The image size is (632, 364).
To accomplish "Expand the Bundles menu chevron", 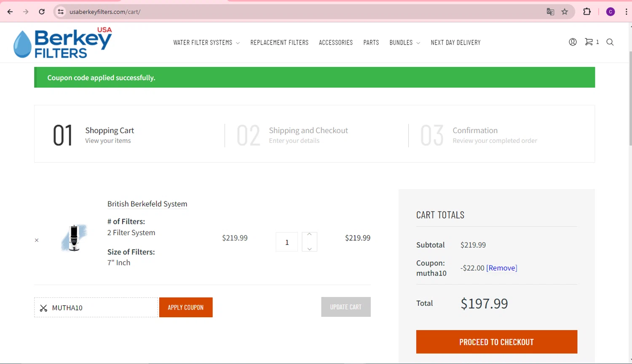I will click(x=418, y=43).
